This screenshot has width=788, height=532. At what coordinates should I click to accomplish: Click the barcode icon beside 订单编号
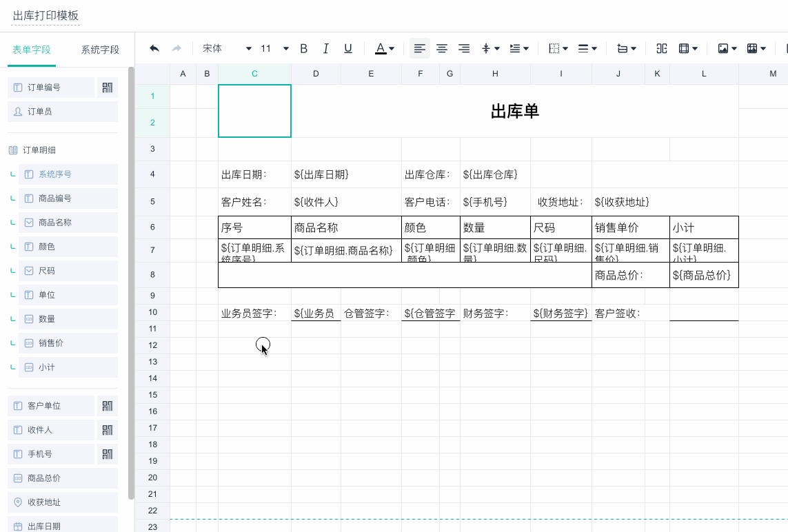tap(107, 88)
